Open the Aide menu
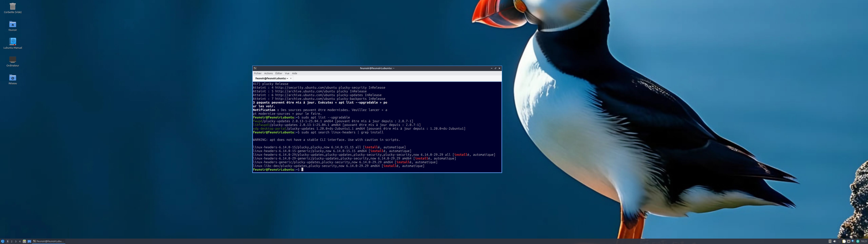Screen dimensions: 868x244 294,74
